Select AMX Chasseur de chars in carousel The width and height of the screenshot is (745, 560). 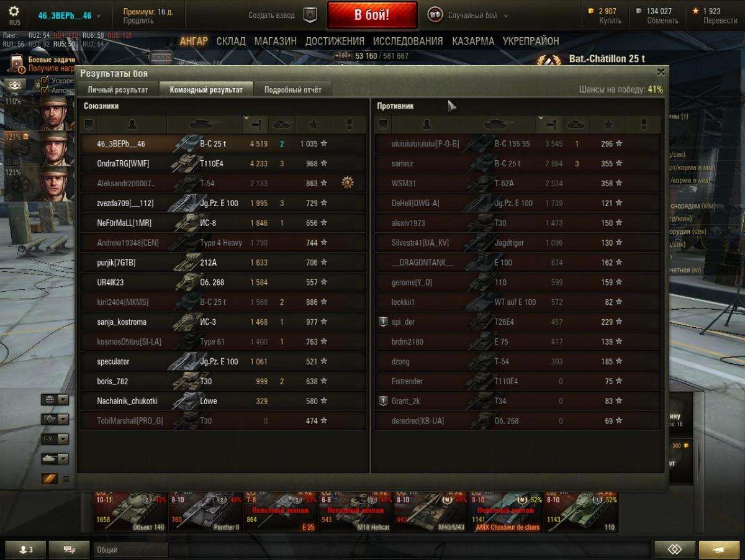(x=506, y=513)
